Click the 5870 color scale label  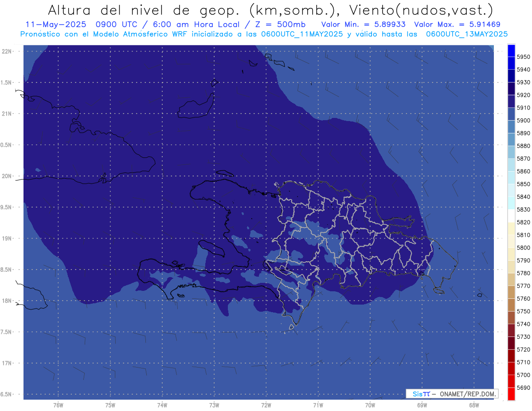(x=524, y=159)
